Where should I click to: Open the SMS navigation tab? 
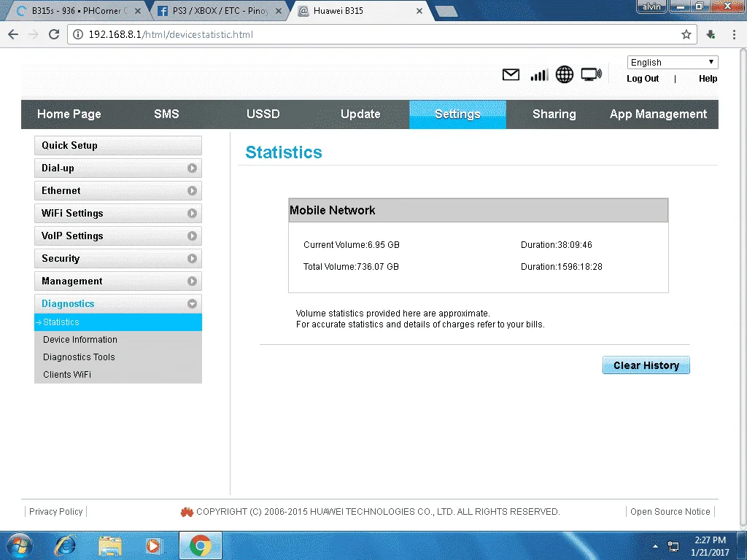[x=166, y=114]
